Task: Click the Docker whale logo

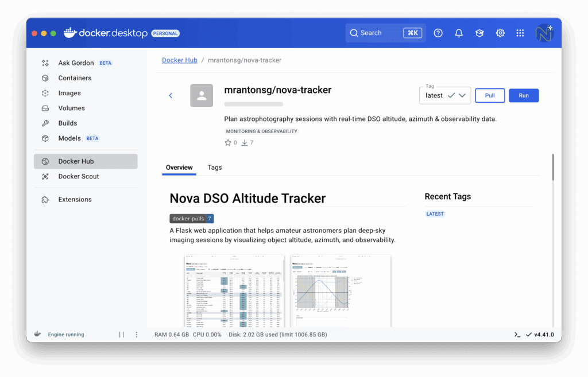Action: pyautogui.click(x=71, y=33)
